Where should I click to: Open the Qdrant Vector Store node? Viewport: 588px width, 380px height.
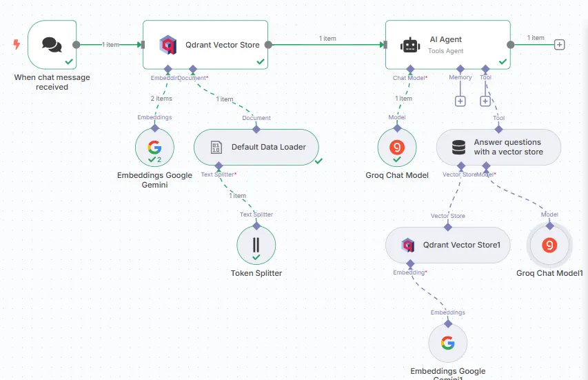click(x=205, y=45)
